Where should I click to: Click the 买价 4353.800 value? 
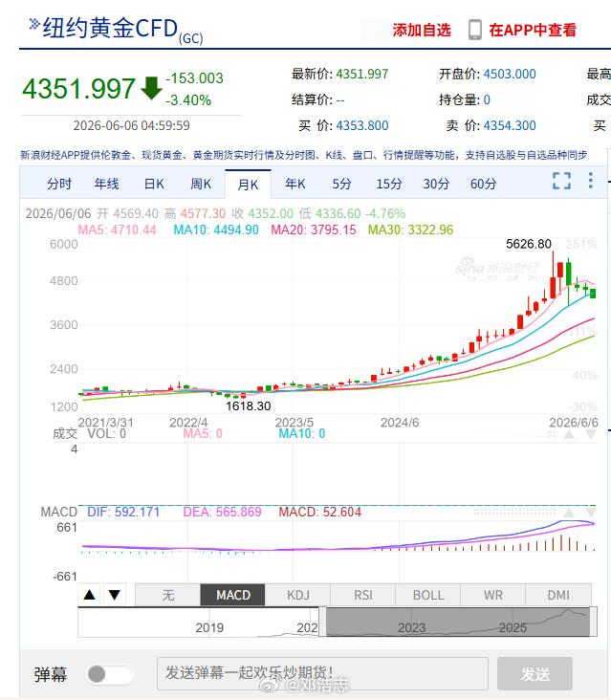pyautogui.click(x=362, y=126)
